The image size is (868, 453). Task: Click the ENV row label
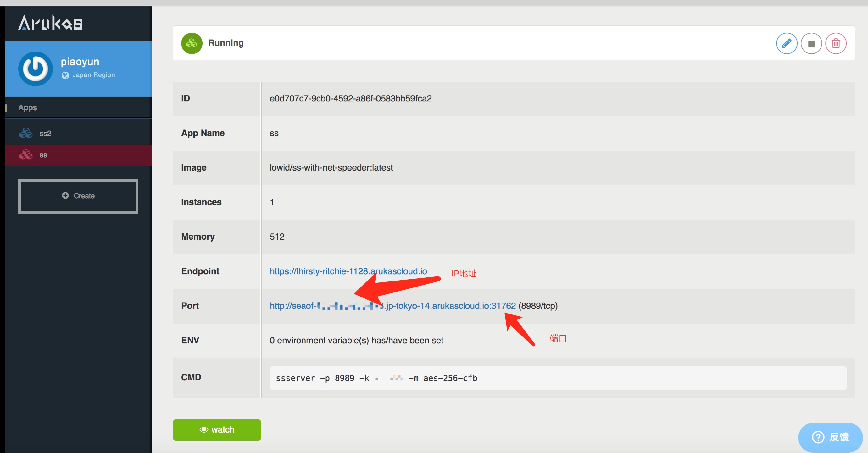(190, 341)
